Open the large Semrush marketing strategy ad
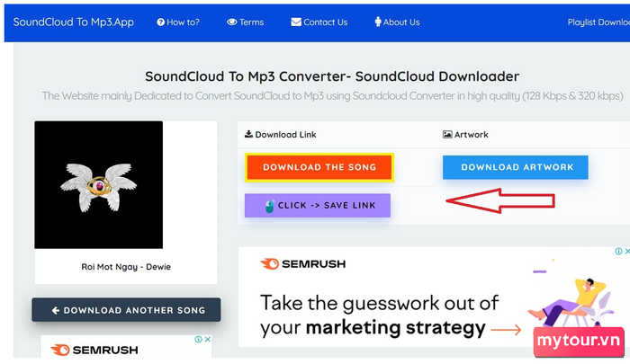This screenshot has width=630, height=364. pos(434,297)
